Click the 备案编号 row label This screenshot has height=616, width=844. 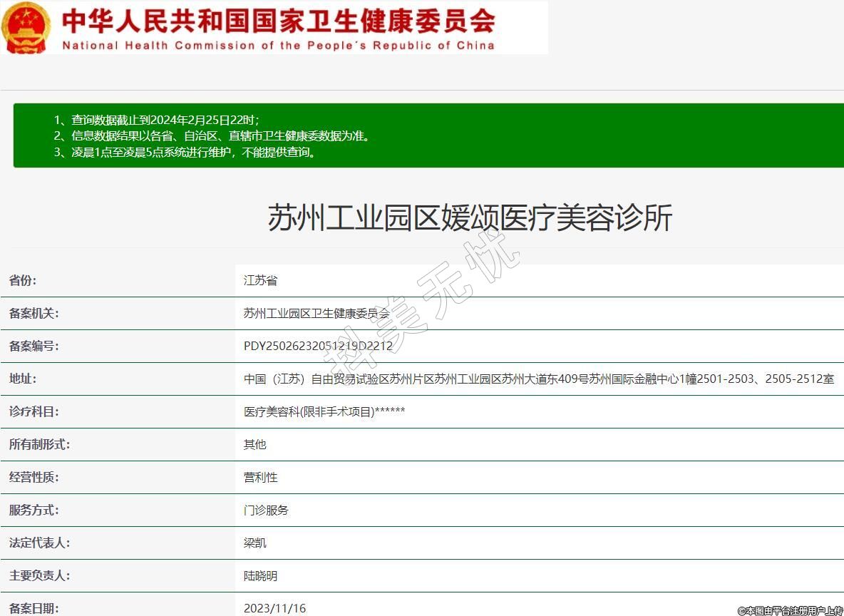pyautogui.click(x=34, y=346)
